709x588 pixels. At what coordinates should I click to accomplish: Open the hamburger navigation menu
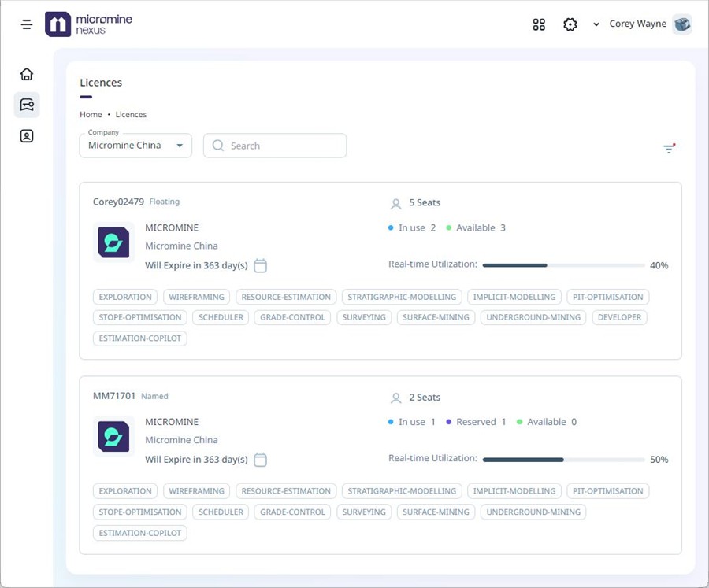pyautogui.click(x=26, y=24)
